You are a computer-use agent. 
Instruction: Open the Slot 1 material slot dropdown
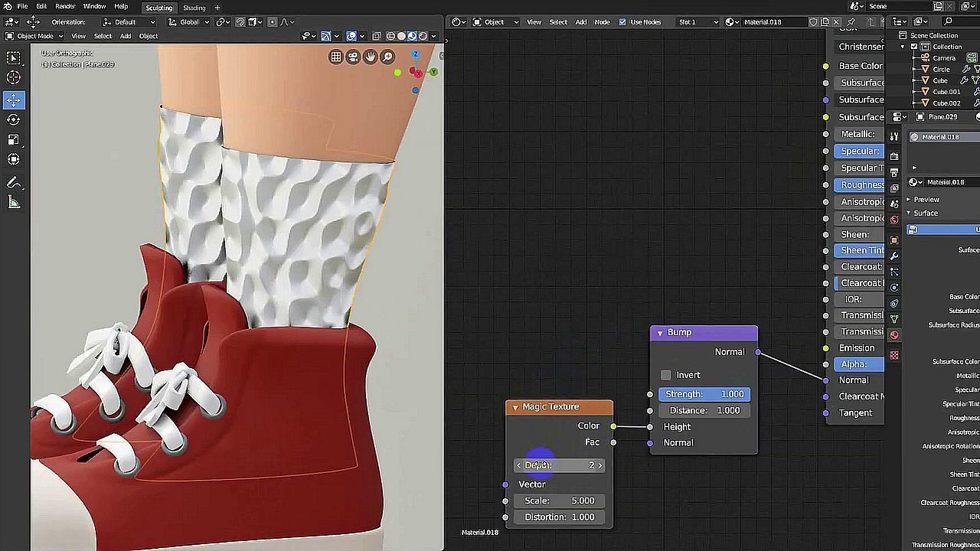coord(699,22)
